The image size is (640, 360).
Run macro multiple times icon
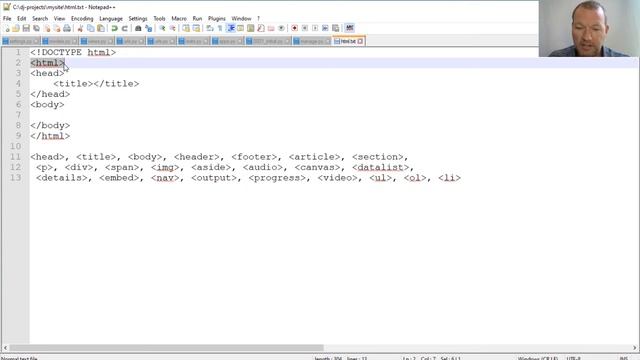[325, 28]
